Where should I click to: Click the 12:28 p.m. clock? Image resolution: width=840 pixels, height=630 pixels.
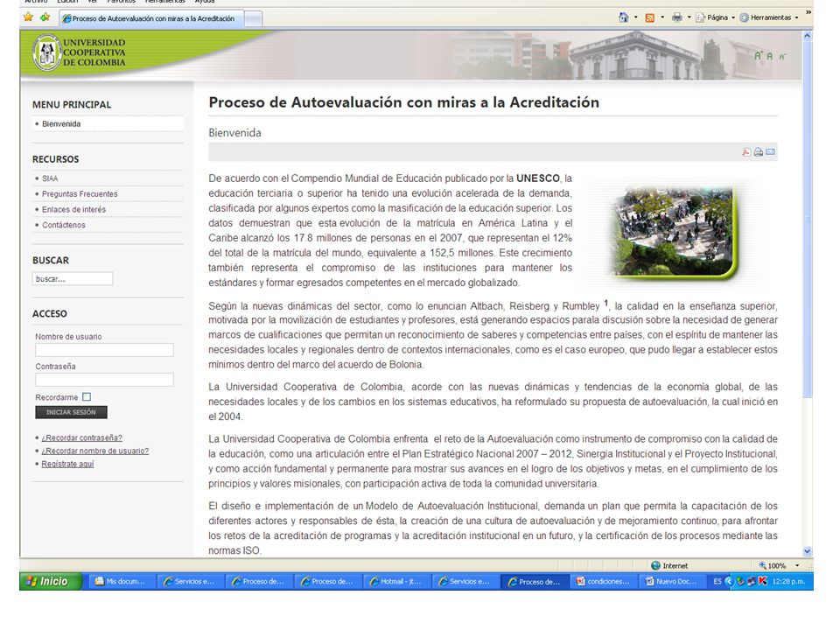(788, 581)
